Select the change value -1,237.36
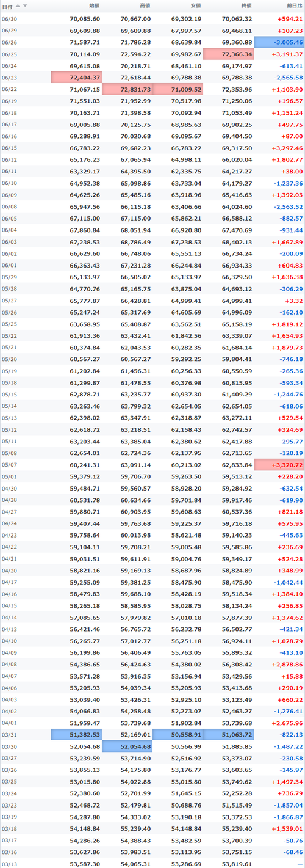 288,183
